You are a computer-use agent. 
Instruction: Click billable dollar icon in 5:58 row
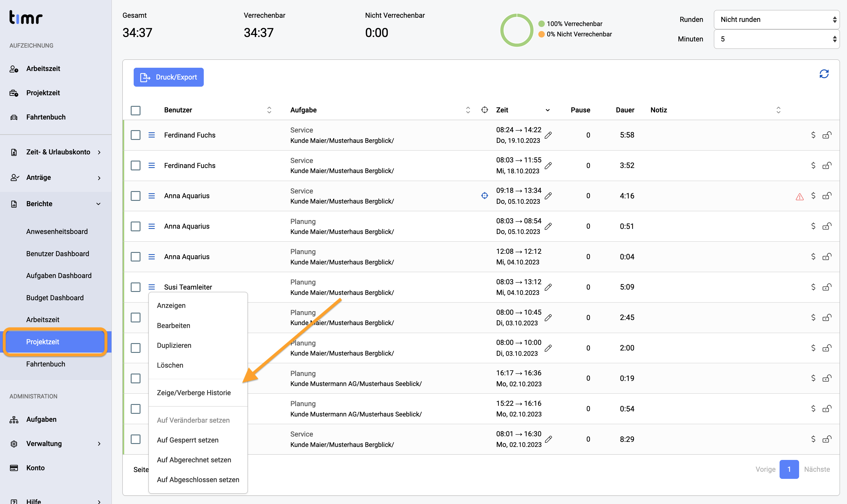[x=813, y=135]
